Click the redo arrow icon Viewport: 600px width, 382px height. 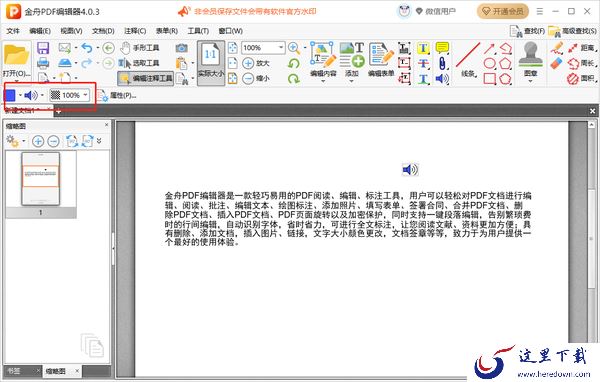[87, 63]
